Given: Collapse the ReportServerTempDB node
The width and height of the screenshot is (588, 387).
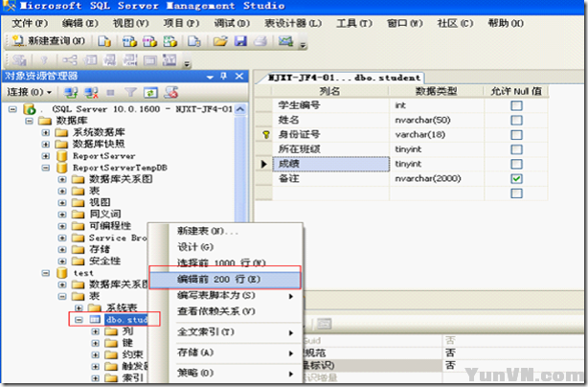Looking at the screenshot, I should (46, 168).
